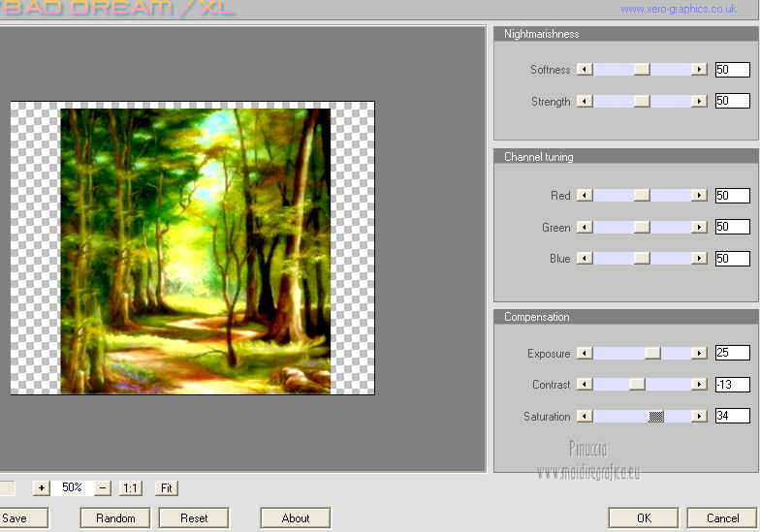The image size is (760, 532).
Task: Click the Contrast value field showing -13
Action: (x=733, y=384)
